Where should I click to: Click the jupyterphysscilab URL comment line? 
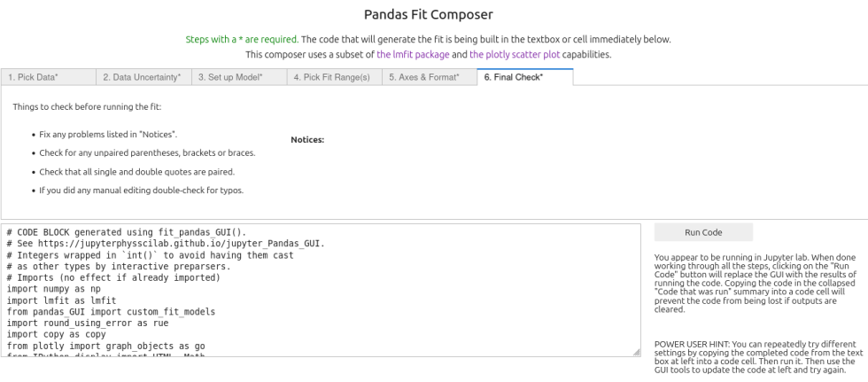click(x=165, y=244)
